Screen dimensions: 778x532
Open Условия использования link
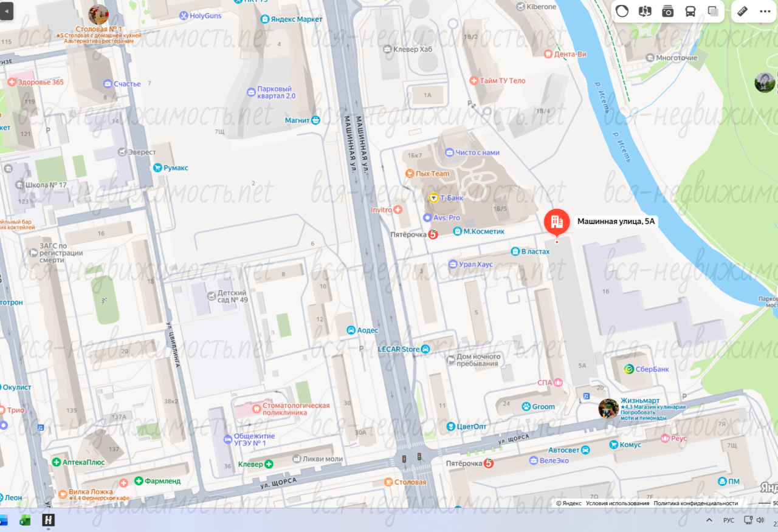(618, 503)
